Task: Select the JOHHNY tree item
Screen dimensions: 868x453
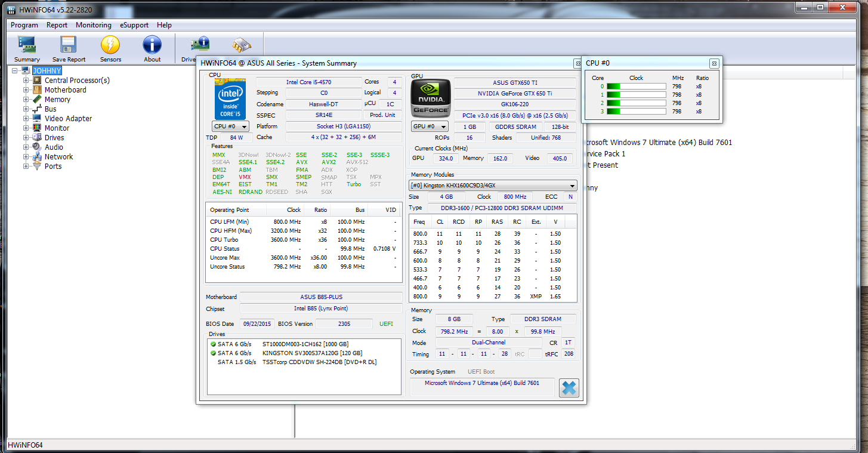Action: (47, 70)
